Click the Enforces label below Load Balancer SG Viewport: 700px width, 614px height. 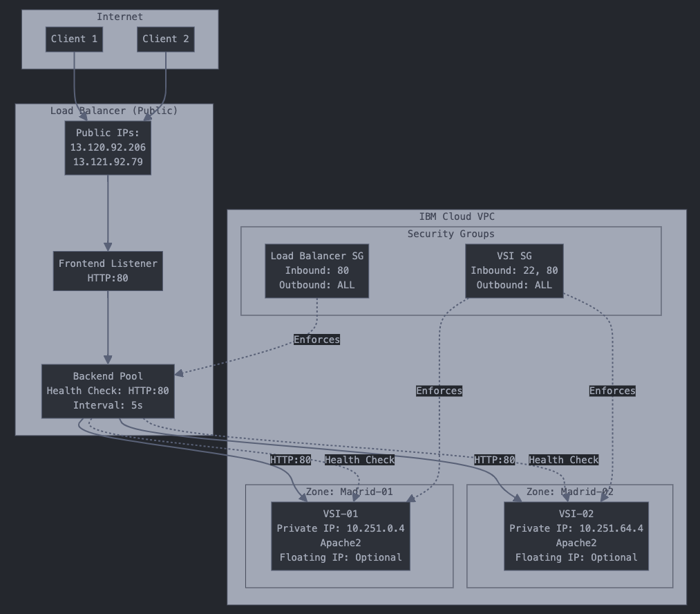coord(316,339)
